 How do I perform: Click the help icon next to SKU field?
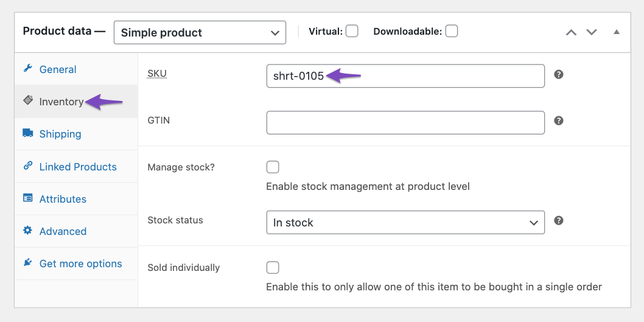[559, 74]
